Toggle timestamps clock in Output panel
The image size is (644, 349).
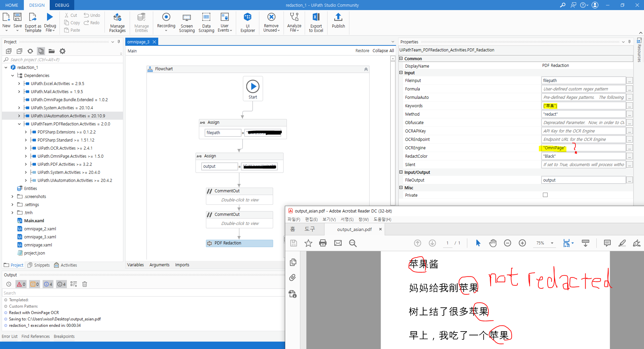[x=9, y=284]
